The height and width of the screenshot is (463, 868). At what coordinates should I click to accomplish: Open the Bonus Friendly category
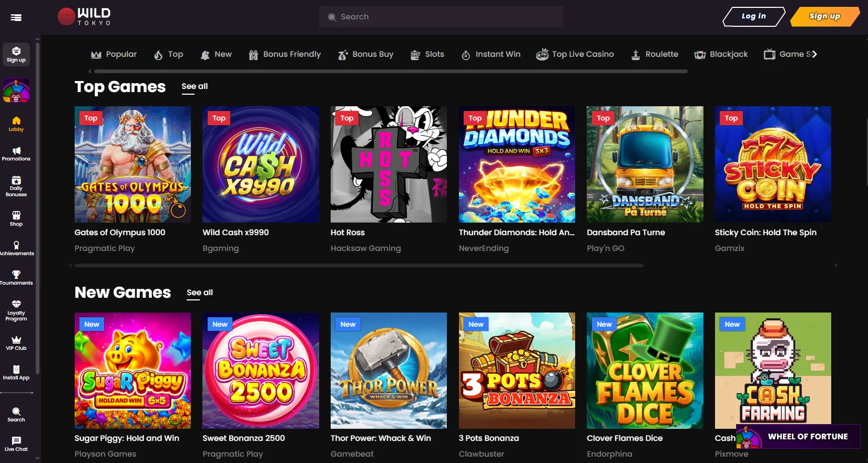pos(284,54)
